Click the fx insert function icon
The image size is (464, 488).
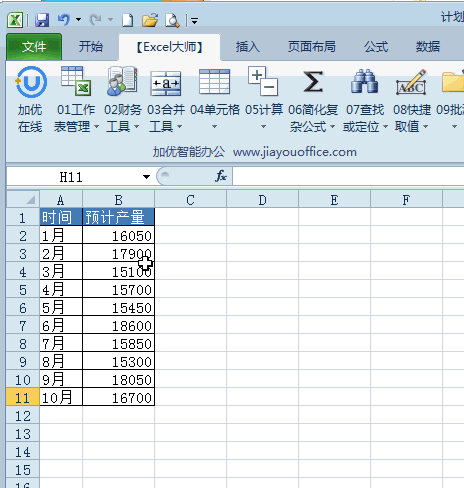[x=221, y=176]
